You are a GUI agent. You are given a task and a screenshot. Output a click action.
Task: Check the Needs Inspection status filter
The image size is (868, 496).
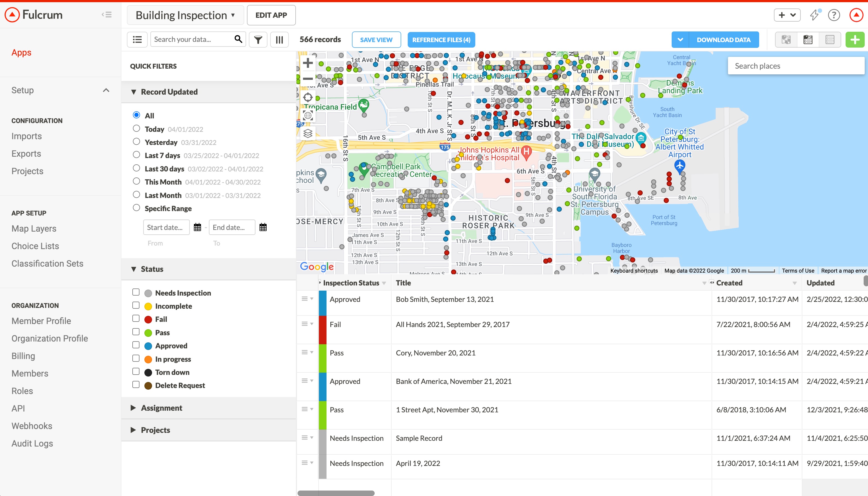coord(136,292)
